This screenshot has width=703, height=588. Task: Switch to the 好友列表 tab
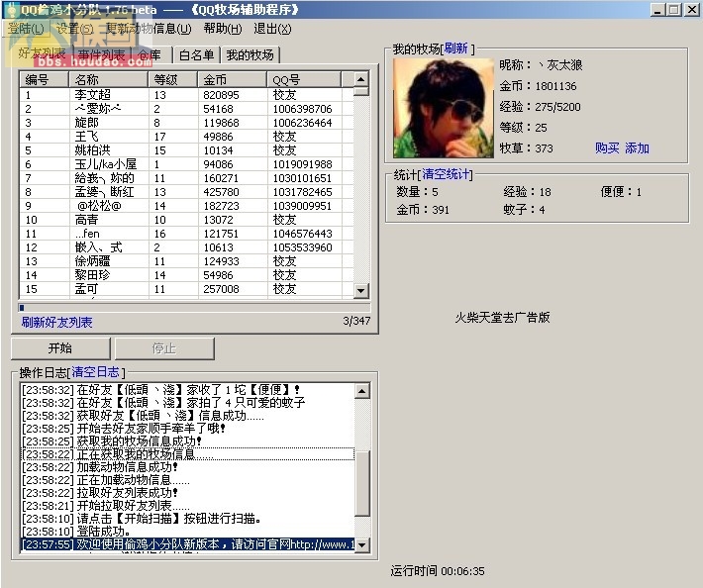coord(43,53)
